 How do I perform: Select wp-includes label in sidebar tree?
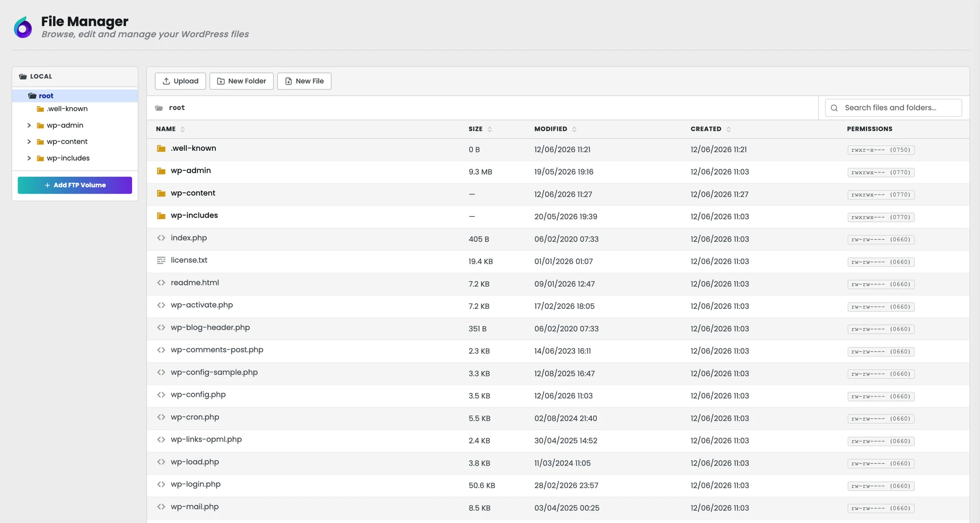pos(68,158)
